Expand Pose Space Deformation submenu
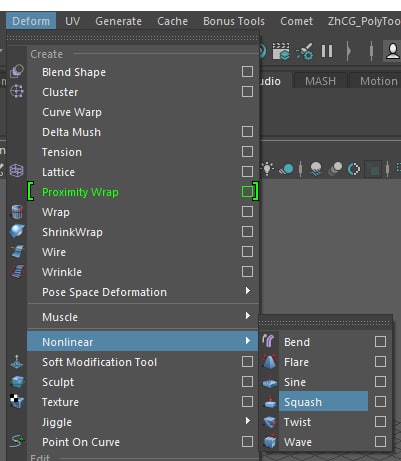The width and height of the screenshot is (401, 461). [x=143, y=292]
